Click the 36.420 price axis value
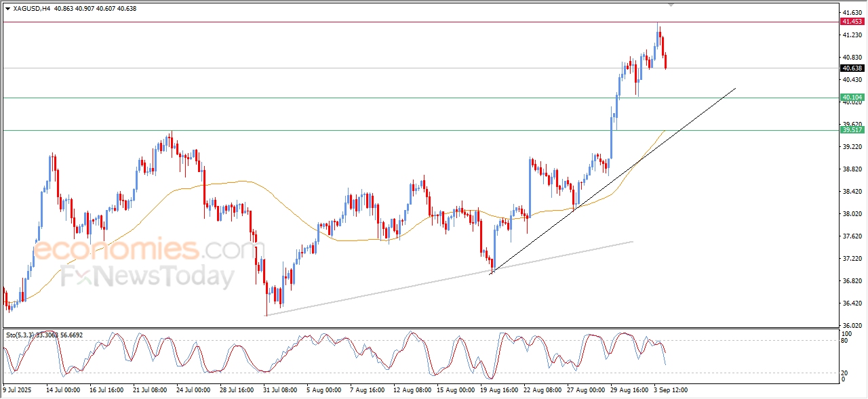Image resolution: width=868 pixels, height=399 pixels. pyautogui.click(x=852, y=303)
